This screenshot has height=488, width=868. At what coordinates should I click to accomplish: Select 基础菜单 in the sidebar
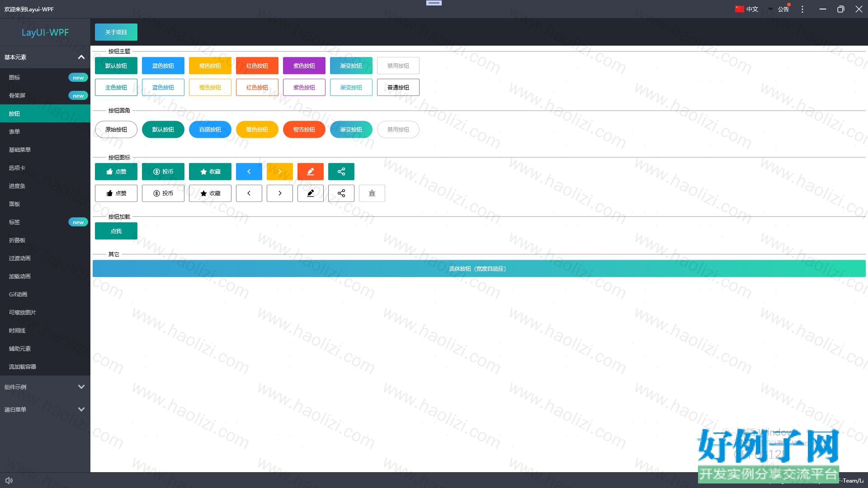[x=45, y=150]
